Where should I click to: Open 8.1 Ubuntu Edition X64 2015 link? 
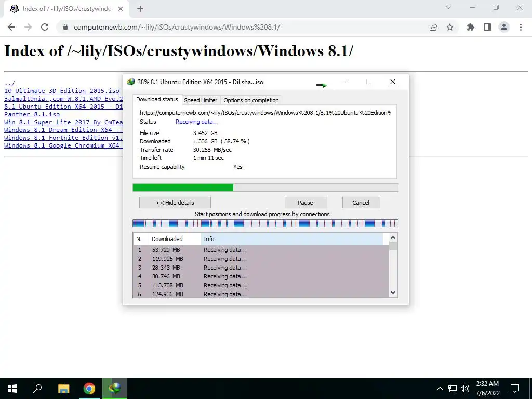tap(63, 107)
